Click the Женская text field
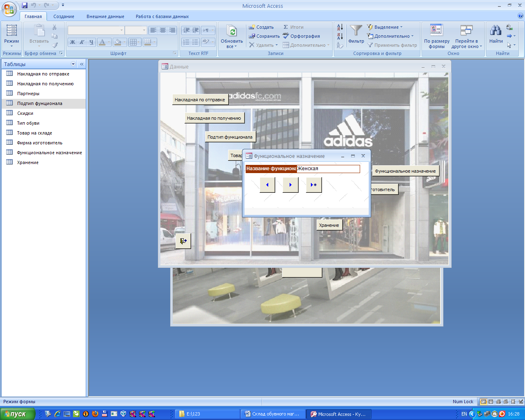This screenshot has width=525, height=420. (x=328, y=169)
